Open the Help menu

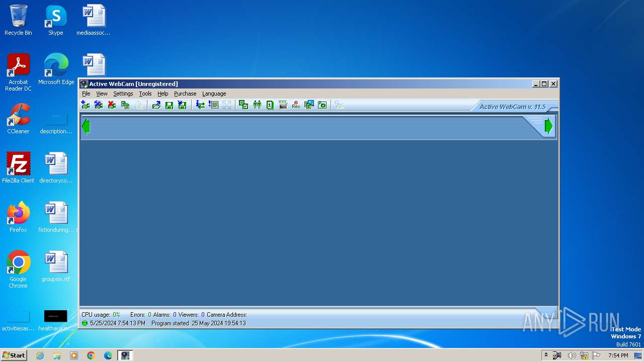coord(163,94)
